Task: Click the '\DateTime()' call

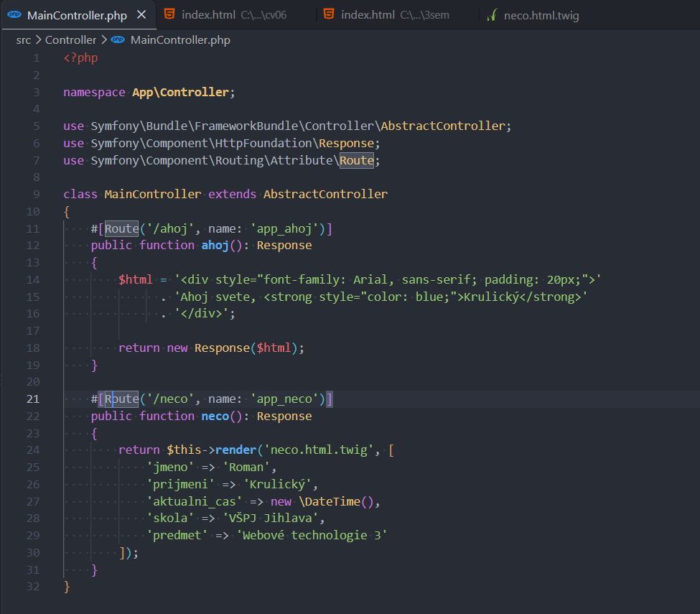Action: pyautogui.click(x=336, y=501)
